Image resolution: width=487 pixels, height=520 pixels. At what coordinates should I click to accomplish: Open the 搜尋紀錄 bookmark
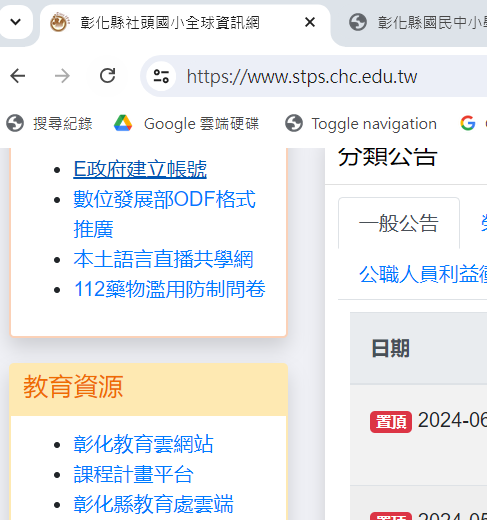pos(49,123)
